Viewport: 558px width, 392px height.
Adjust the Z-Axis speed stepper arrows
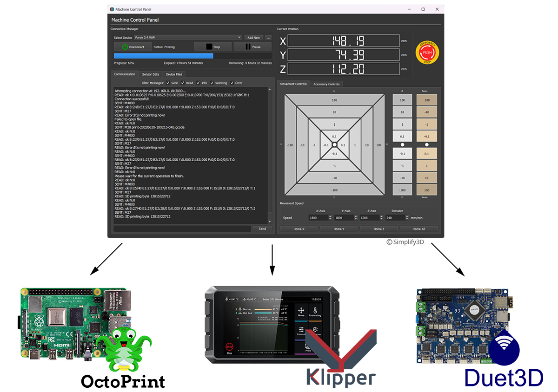[x=381, y=218]
